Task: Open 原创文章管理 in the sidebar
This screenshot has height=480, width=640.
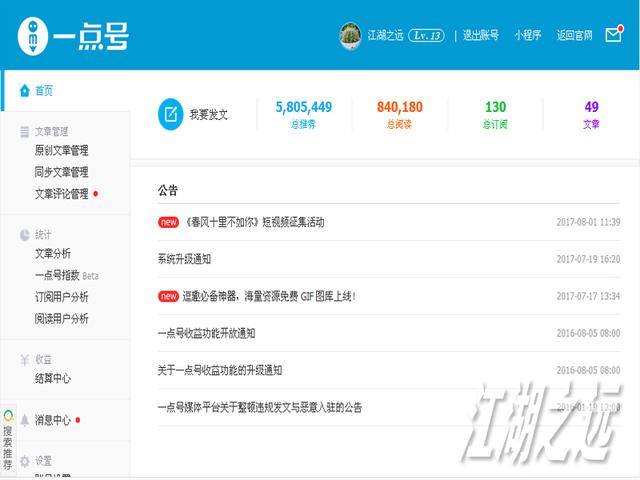Action: pos(62,150)
